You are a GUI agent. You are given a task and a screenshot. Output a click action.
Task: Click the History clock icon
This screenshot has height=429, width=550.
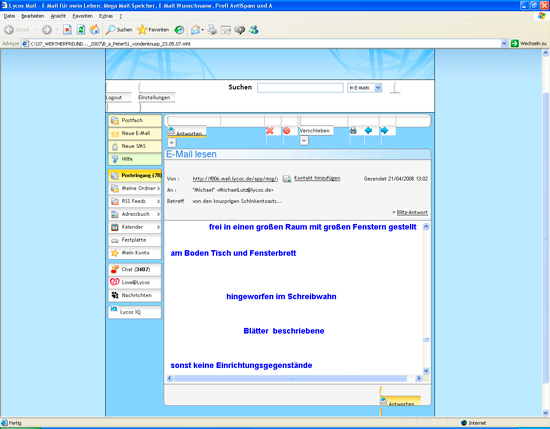[x=179, y=30]
